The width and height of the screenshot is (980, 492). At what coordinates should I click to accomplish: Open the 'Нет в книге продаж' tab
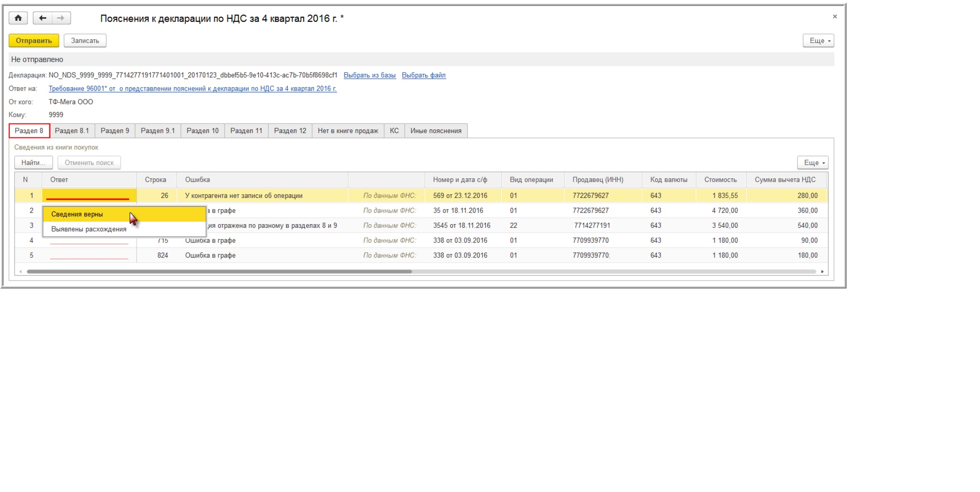tap(348, 131)
